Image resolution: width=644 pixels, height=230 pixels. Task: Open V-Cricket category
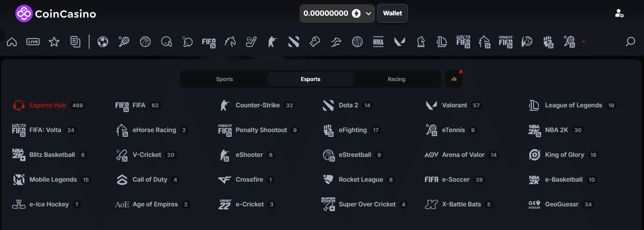(146, 155)
